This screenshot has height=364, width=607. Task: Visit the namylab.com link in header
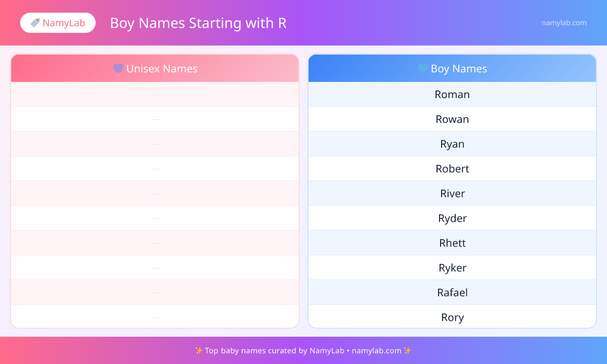564,23
